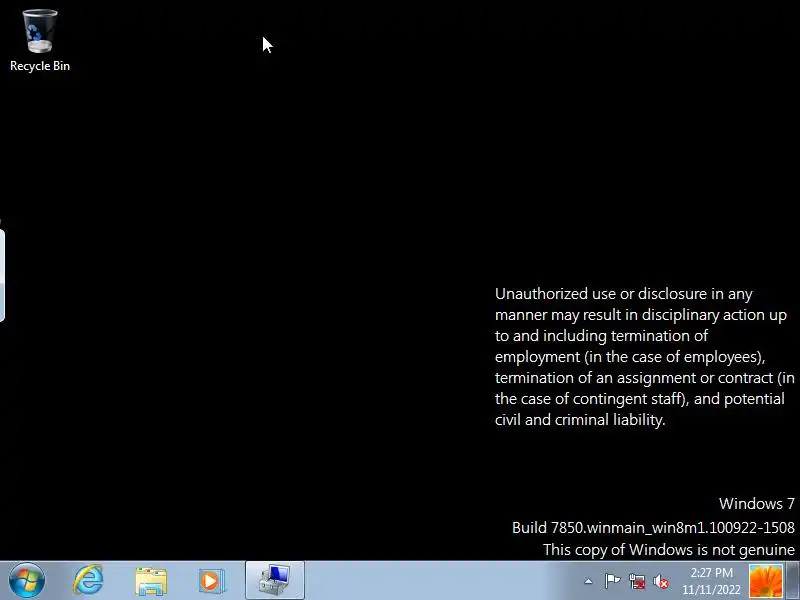This screenshot has width=800, height=600.
Task: Open the clock showing 2:27 PM
Action: coord(711,581)
